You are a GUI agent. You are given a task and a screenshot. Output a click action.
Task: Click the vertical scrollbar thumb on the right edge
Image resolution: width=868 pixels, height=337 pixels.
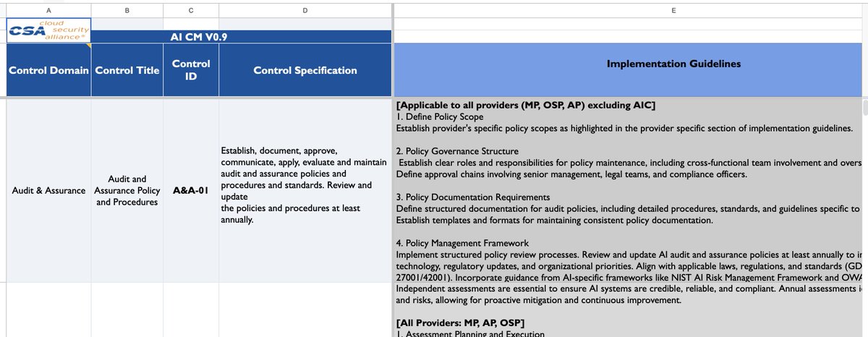click(865, 108)
